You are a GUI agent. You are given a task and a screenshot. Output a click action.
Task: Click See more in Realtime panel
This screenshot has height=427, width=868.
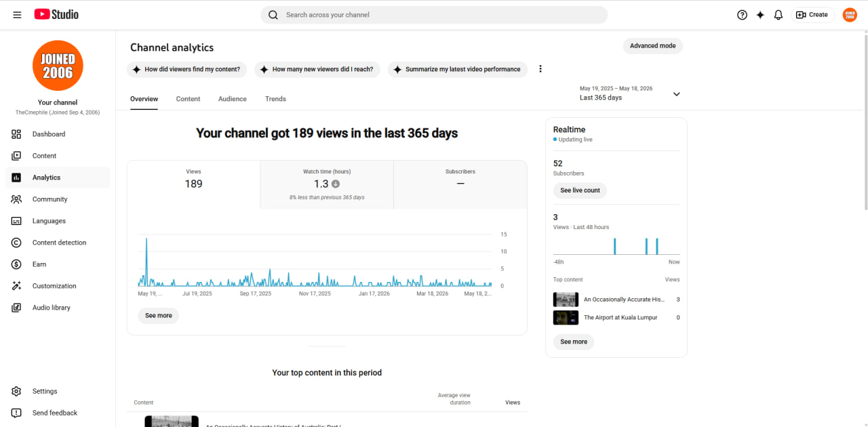pos(574,342)
